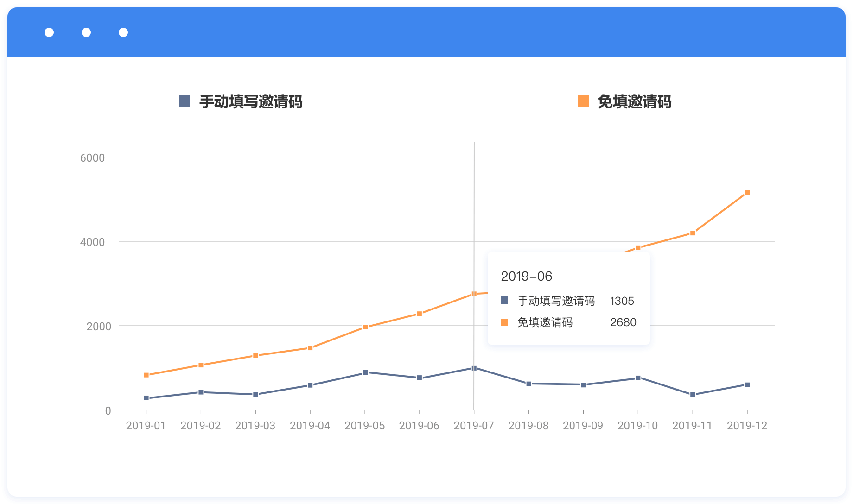This screenshot has height=504, width=853.
Task: Toggle the 免填邀请码 legend orange square
Action: coord(583,101)
